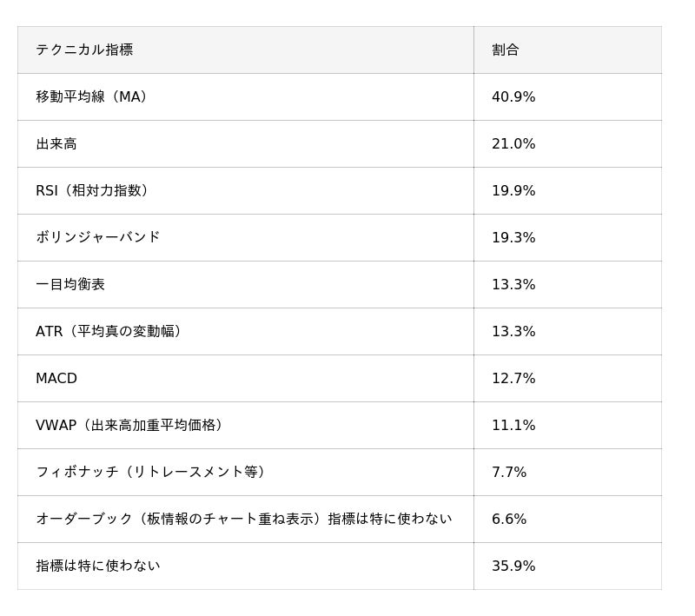Click the 21.0% percentage cell
The image size is (695, 616).
(513, 143)
